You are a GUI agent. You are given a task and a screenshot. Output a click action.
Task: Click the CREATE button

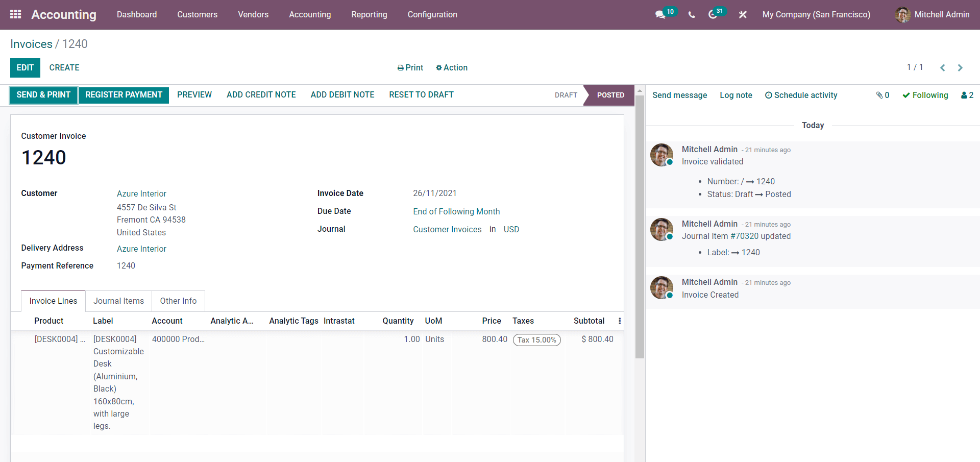click(x=64, y=68)
